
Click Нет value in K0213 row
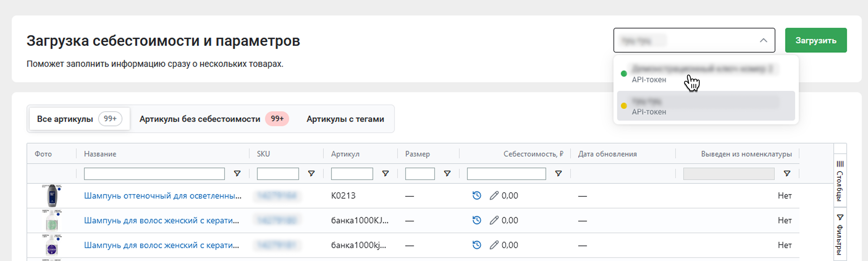tap(784, 196)
